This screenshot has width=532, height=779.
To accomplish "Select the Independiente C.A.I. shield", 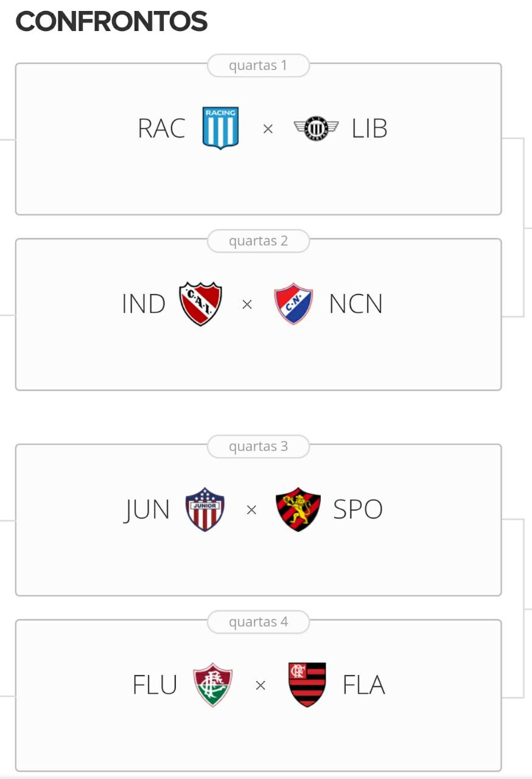I will pyautogui.click(x=200, y=304).
